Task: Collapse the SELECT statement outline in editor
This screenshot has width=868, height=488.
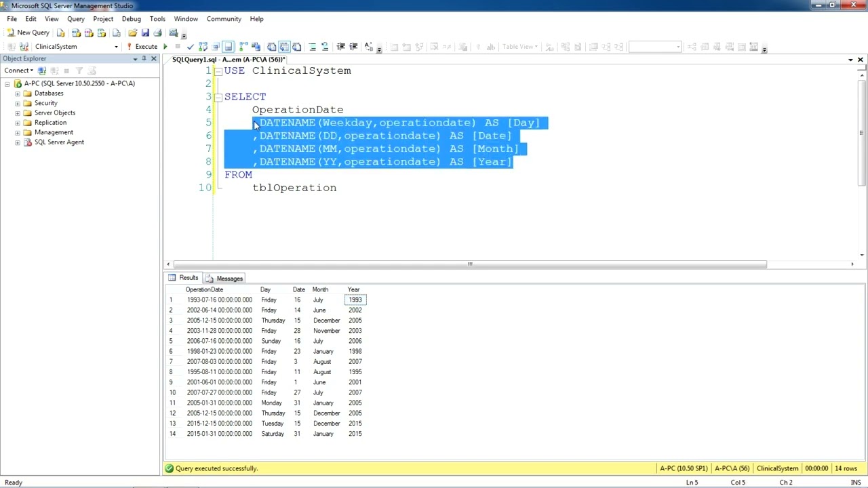Action: [218, 97]
